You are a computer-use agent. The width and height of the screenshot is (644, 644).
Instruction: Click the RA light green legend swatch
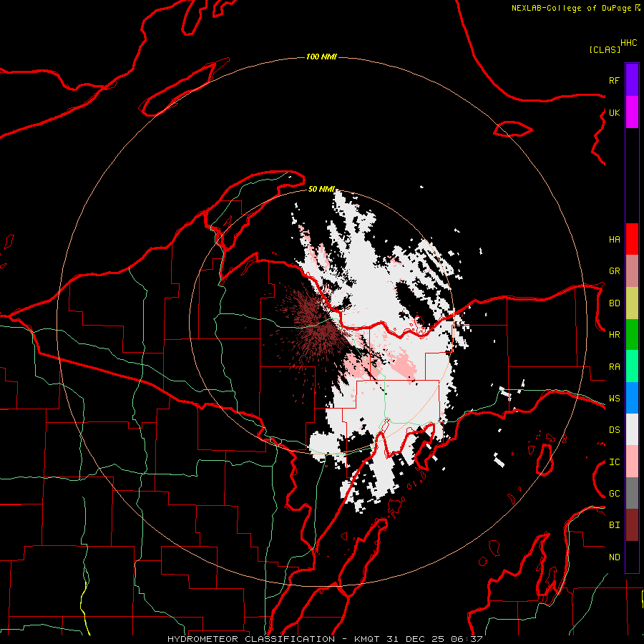point(632,366)
